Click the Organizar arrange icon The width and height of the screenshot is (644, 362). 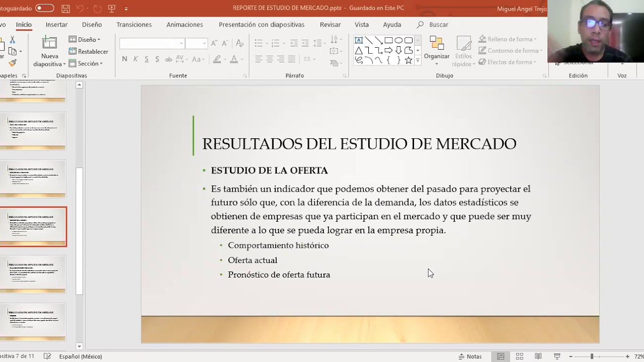[437, 43]
